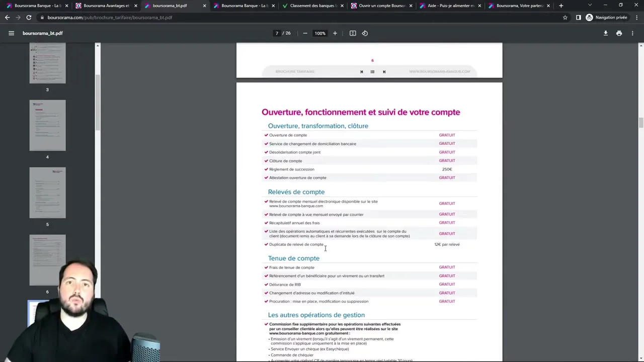Screen dimensions: 644x362
Task: Go back to previous page
Action: point(7,17)
